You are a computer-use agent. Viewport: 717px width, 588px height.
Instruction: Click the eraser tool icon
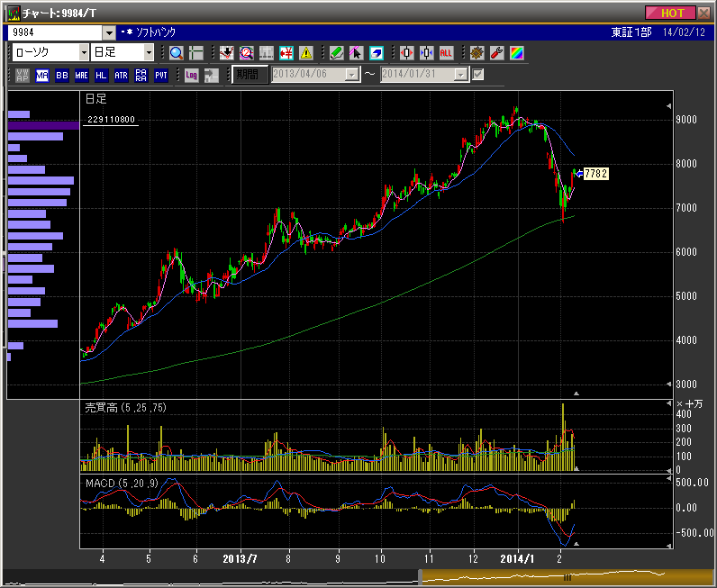[x=377, y=52]
